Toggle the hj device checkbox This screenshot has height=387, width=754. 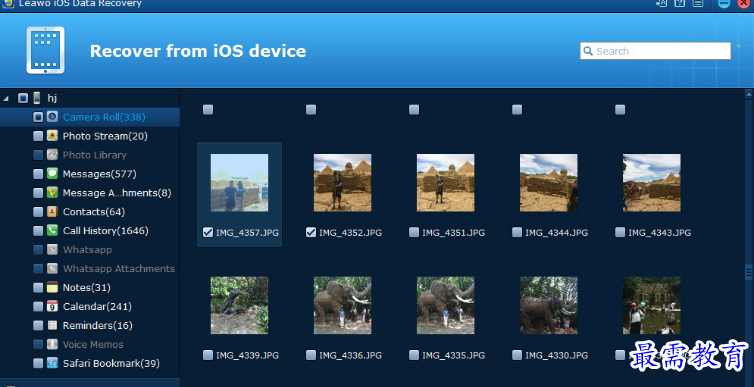point(23,98)
